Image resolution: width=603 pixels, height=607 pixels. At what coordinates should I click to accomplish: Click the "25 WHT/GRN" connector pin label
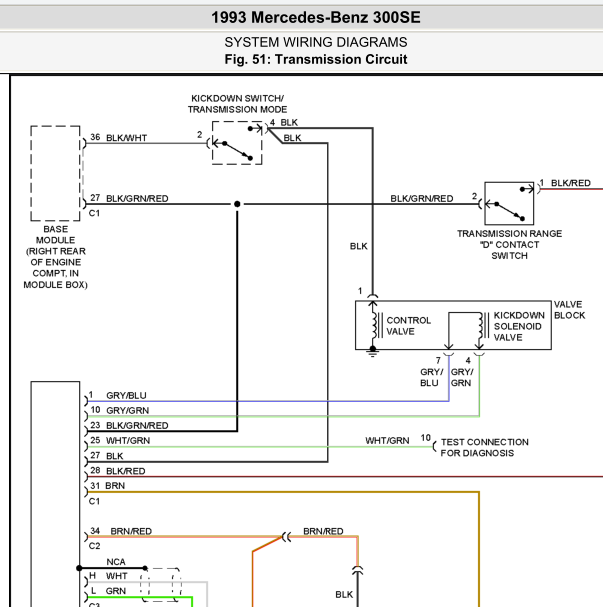tap(120, 441)
